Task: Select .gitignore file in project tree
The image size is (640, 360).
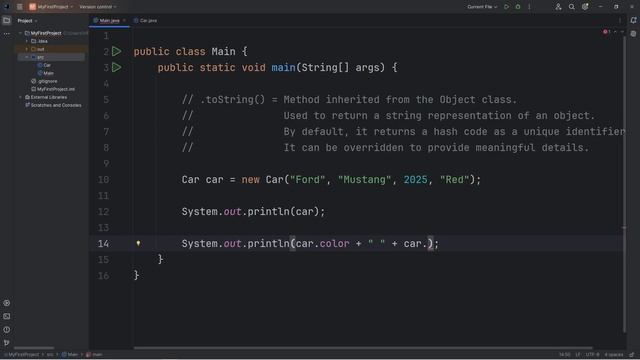Action: point(44,81)
